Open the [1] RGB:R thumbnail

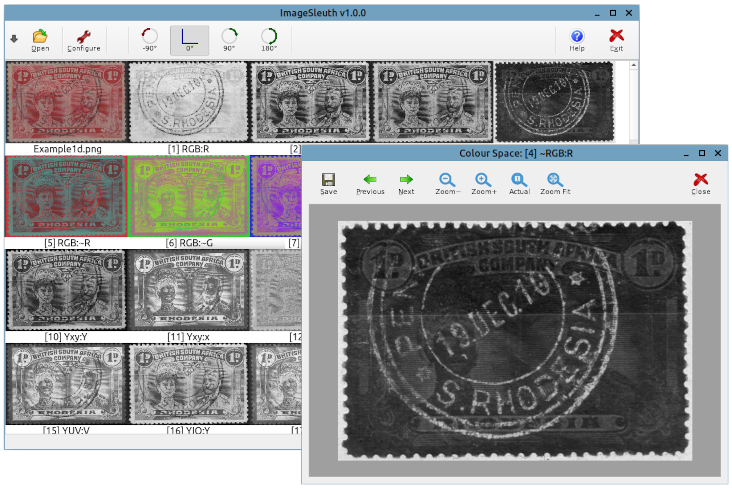pyautogui.click(x=188, y=102)
